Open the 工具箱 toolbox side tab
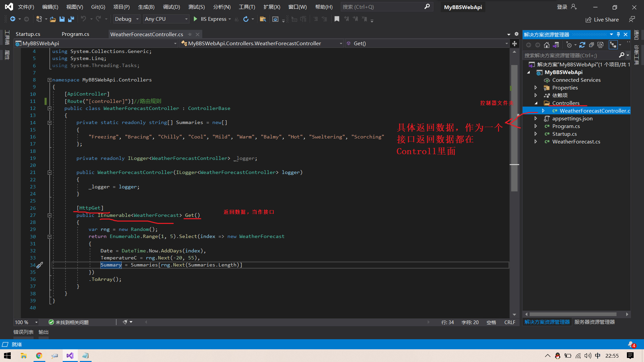644x362 pixels. tap(7, 38)
